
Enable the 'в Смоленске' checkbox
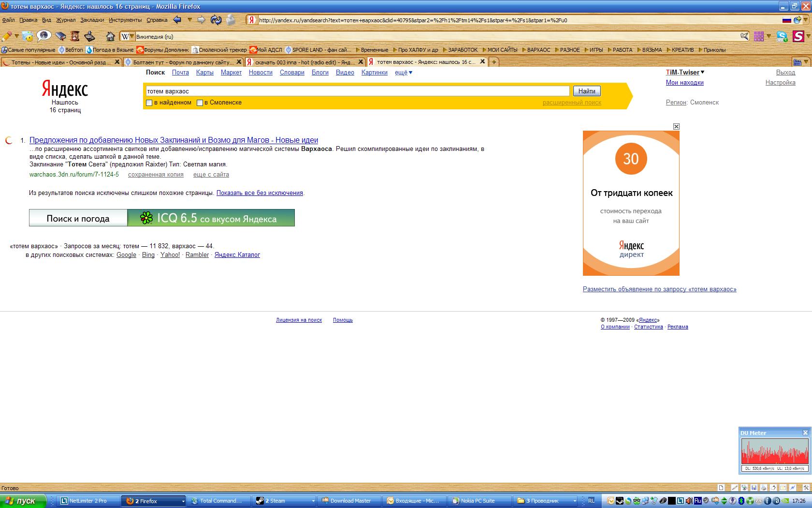point(200,103)
